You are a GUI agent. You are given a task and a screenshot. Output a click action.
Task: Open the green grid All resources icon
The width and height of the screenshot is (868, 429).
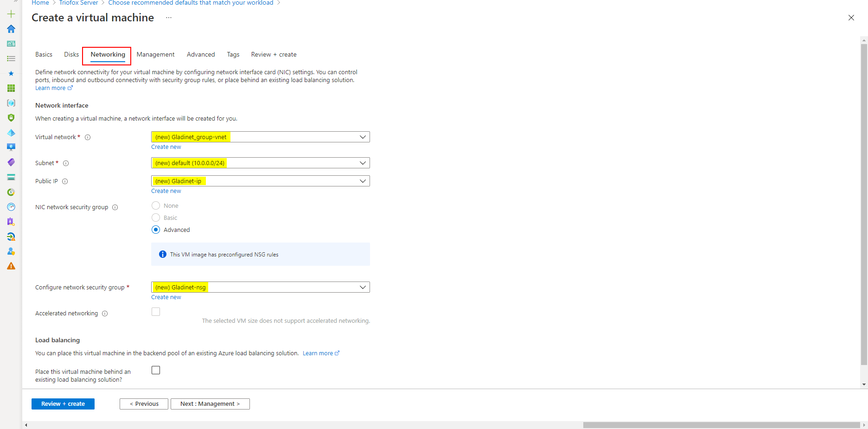11,88
